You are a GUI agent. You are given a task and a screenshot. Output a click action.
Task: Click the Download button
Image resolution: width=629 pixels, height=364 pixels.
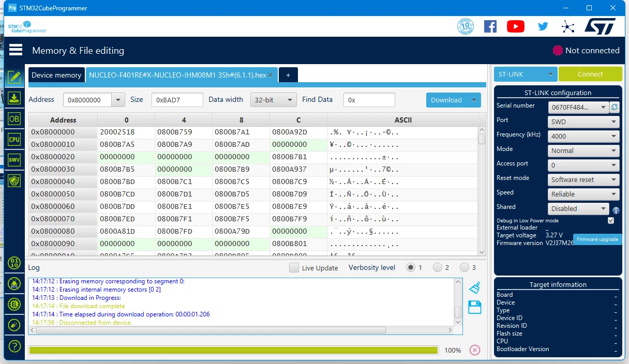[x=446, y=100]
